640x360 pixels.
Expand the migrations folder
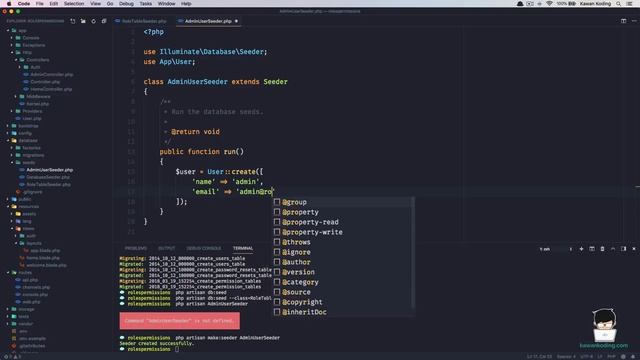12,155
